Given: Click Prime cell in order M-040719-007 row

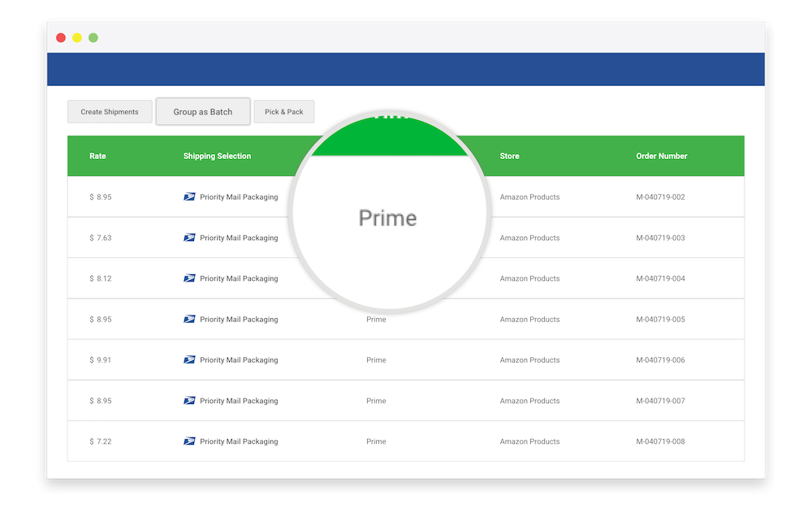Looking at the screenshot, I should (376, 401).
